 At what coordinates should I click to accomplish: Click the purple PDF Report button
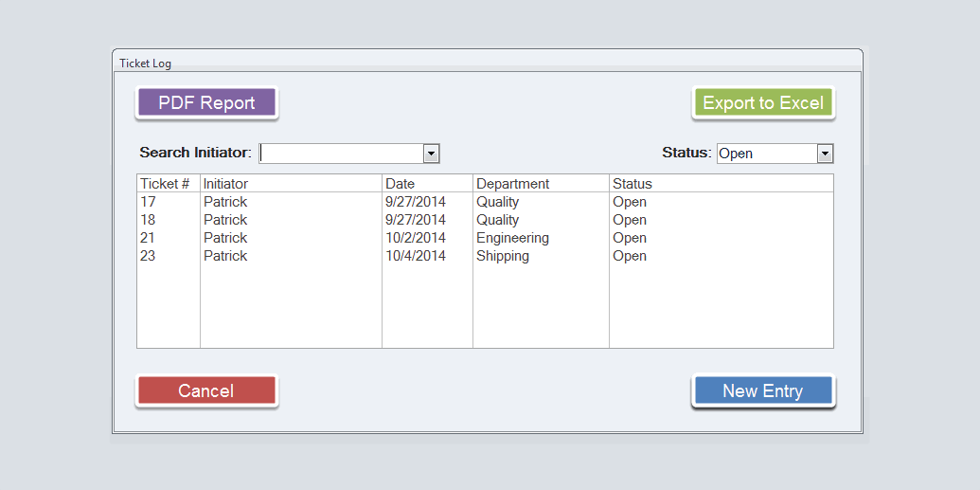tap(206, 102)
